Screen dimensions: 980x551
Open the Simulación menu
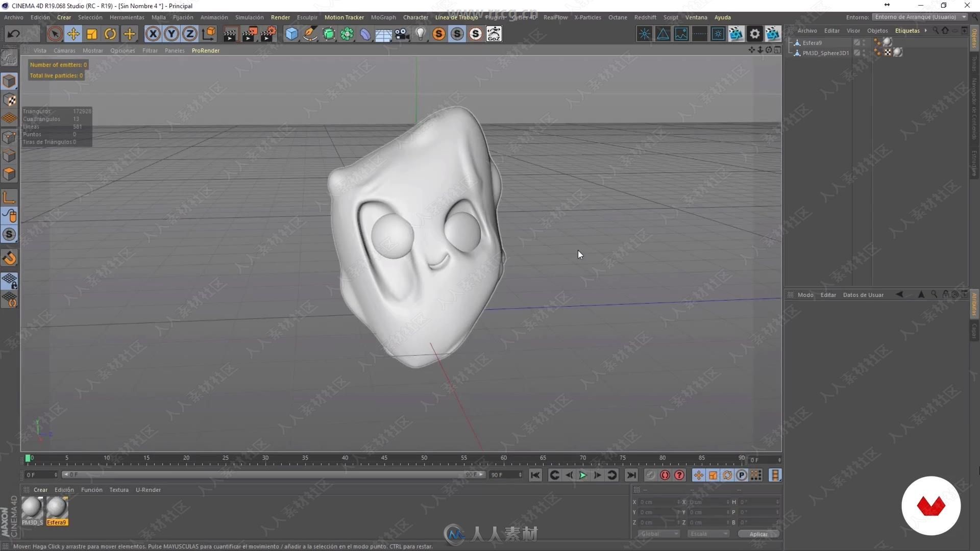249,17
